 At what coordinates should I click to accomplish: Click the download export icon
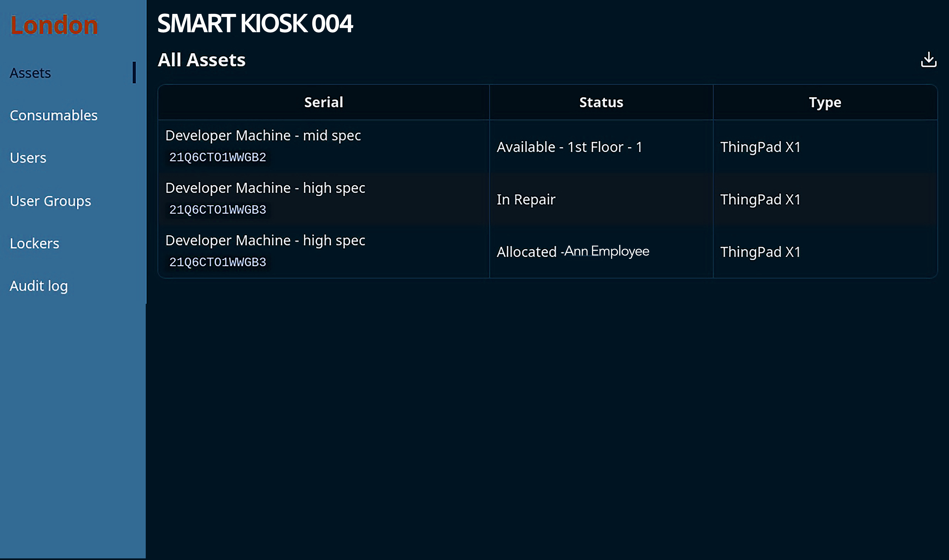click(x=929, y=59)
